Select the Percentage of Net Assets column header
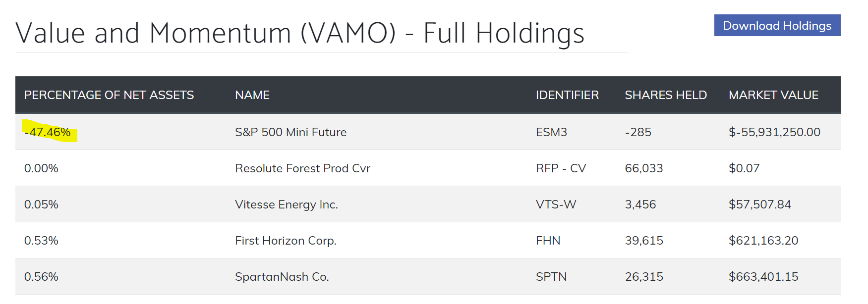The height and width of the screenshot is (304, 868). tap(109, 95)
